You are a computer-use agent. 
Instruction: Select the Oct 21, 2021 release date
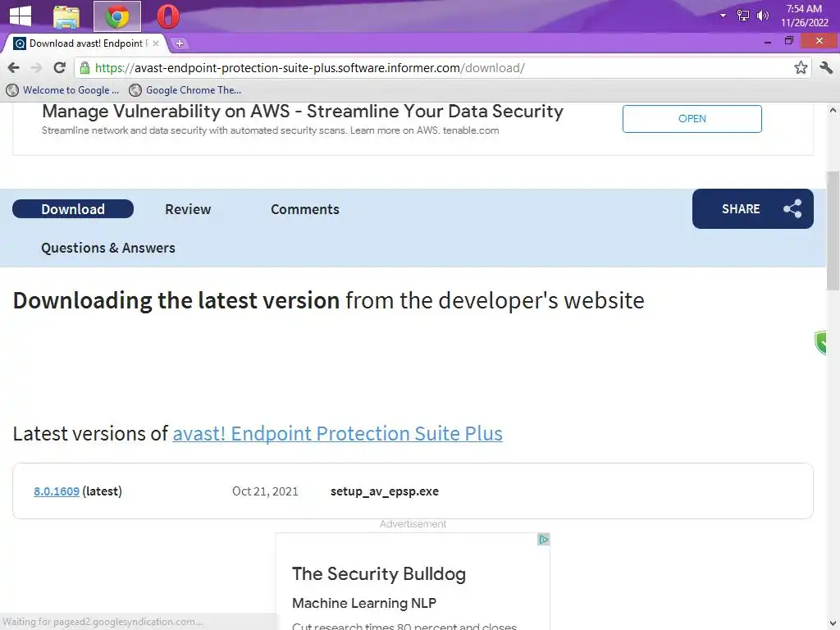(265, 491)
